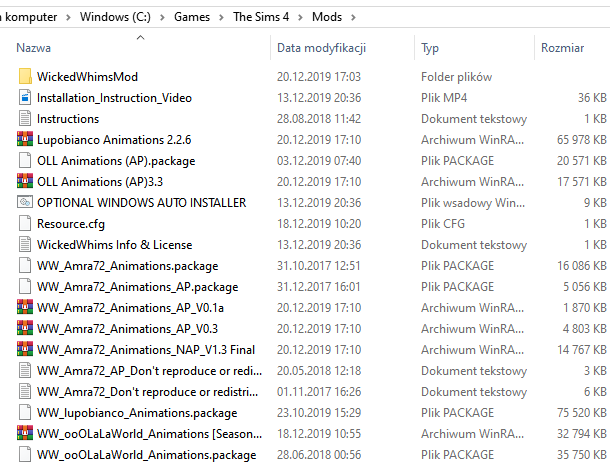
Task: Select the name WW_Amra72_Animations_AP_V0.1a
Action: tap(130, 308)
